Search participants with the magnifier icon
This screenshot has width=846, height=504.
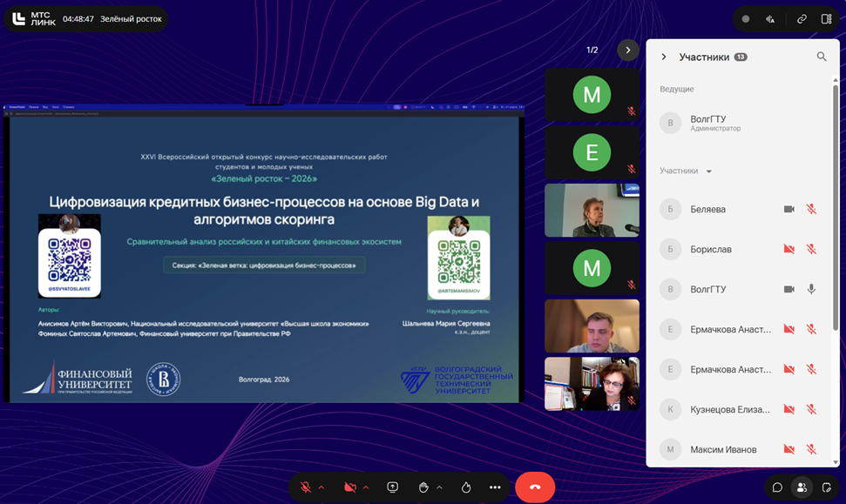822,57
